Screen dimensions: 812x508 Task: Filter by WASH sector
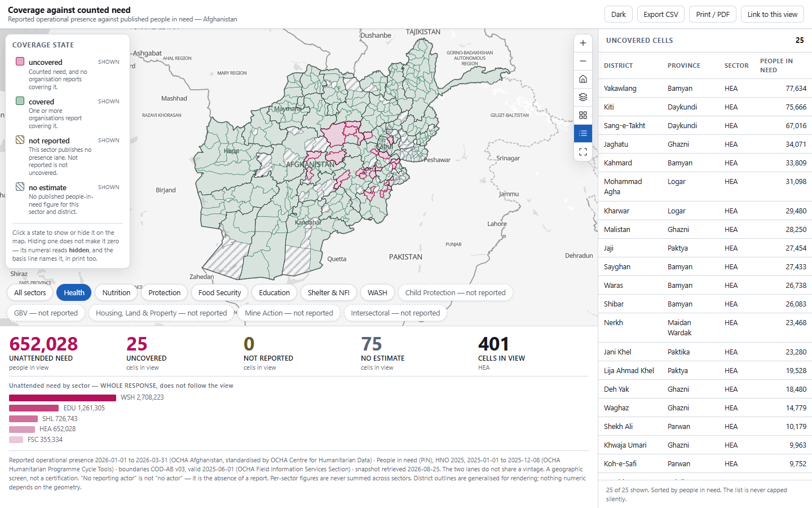coord(377,292)
